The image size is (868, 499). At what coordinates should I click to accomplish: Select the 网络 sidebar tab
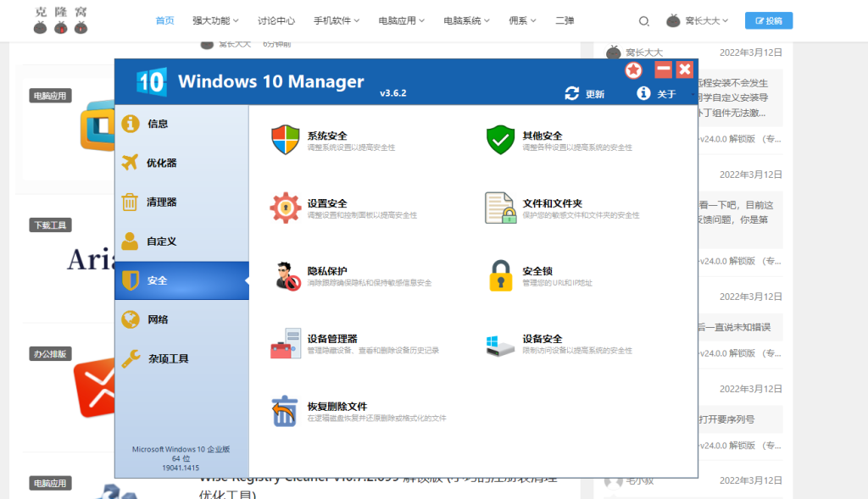(181, 319)
